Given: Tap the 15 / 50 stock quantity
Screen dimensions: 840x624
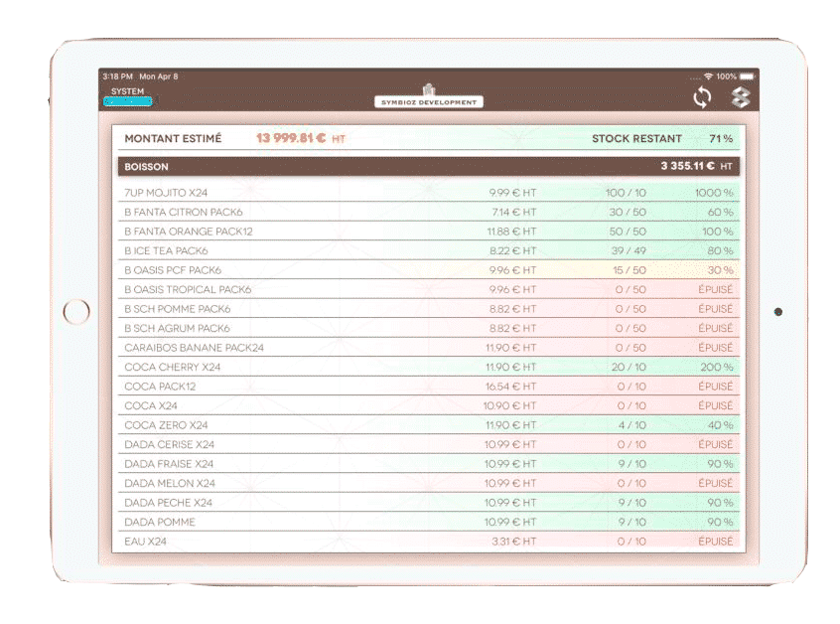Looking at the screenshot, I should pos(630,269).
